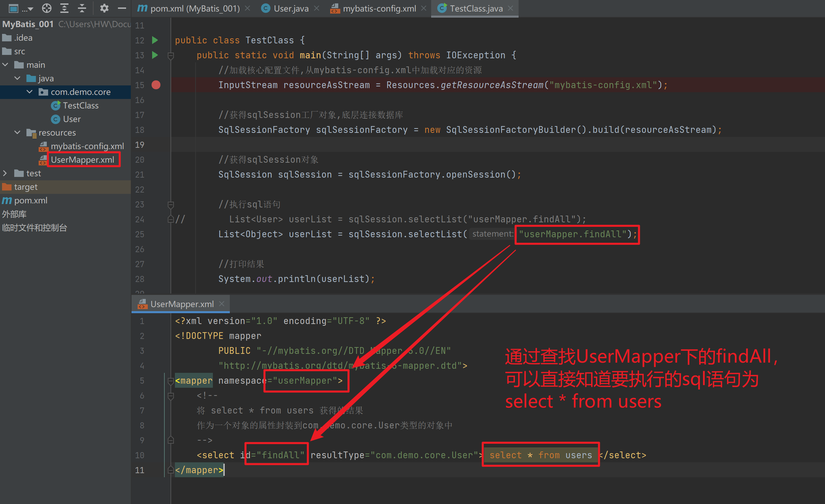This screenshot has width=825, height=504.
Task: Collapse the resources folder
Action: point(17,133)
